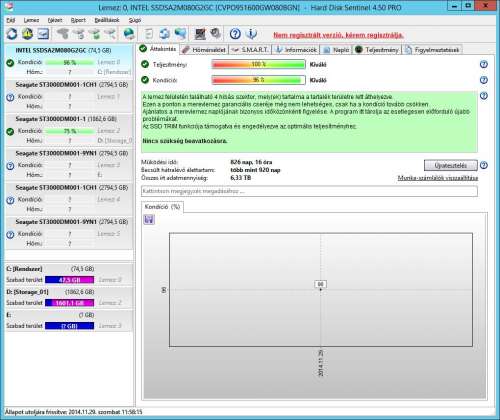Open the Nézet menu
The image size is (500, 420).
(55, 20)
